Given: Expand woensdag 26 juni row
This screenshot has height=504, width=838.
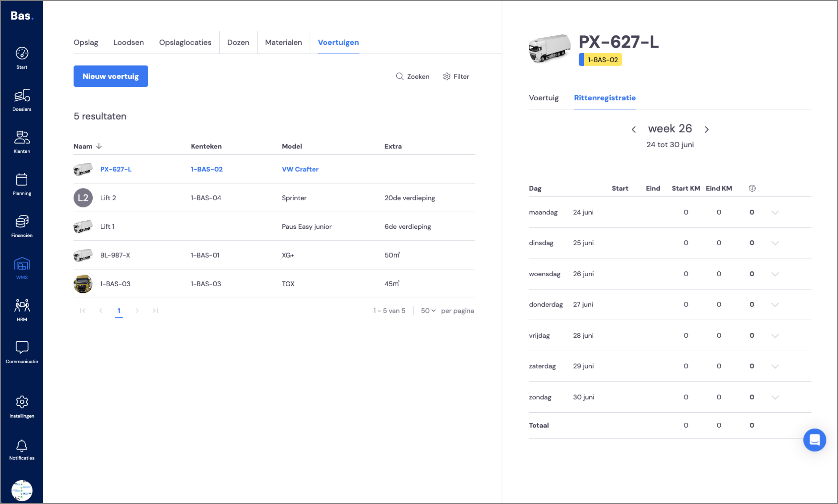Looking at the screenshot, I should point(775,274).
